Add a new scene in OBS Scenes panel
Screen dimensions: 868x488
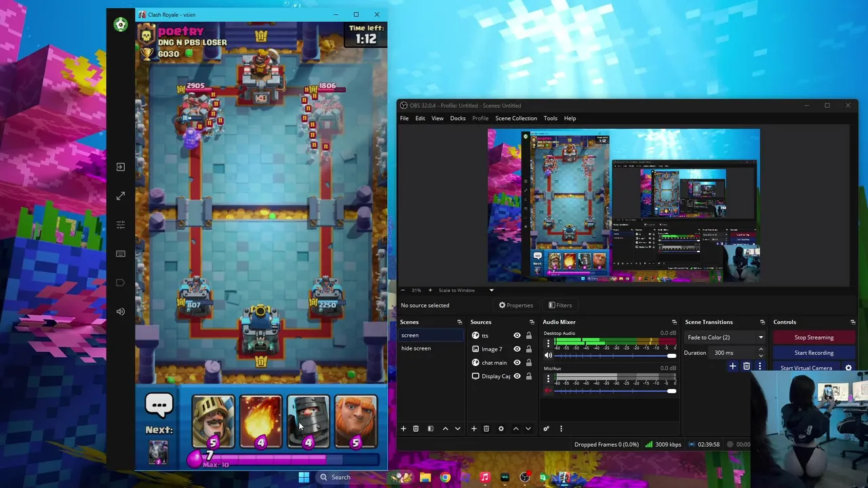[x=403, y=428]
